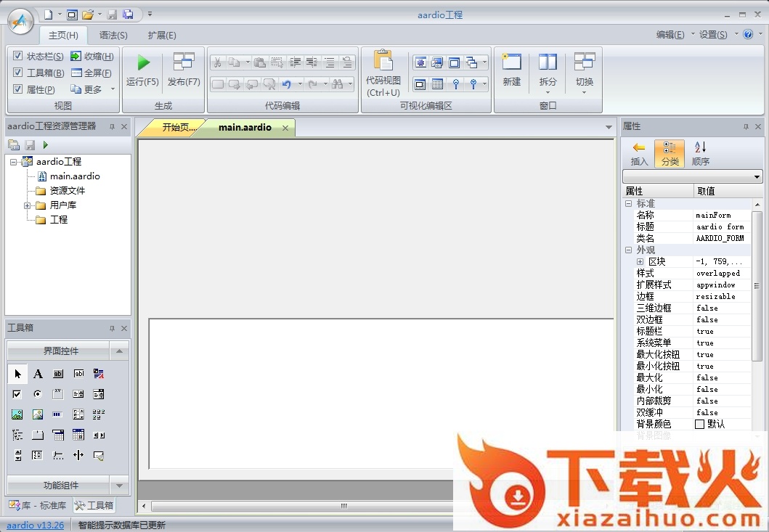Open the 拆分 split dropdown

[548, 92]
